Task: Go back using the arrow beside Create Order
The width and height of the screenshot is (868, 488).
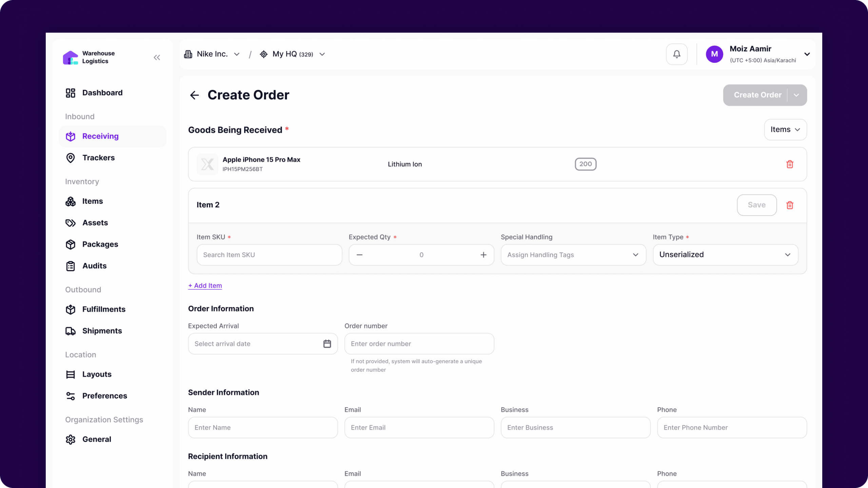Action: [195, 95]
